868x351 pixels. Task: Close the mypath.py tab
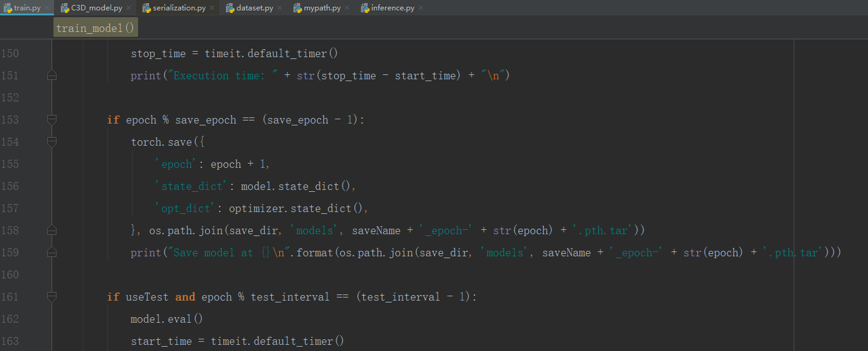[347, 9]
